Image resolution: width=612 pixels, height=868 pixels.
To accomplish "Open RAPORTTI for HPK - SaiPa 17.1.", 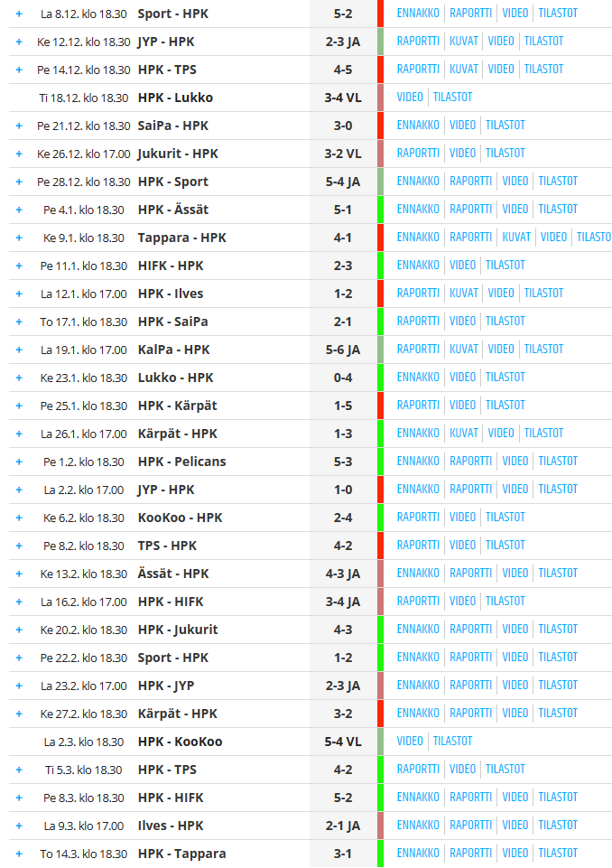I will pos(418,321).
